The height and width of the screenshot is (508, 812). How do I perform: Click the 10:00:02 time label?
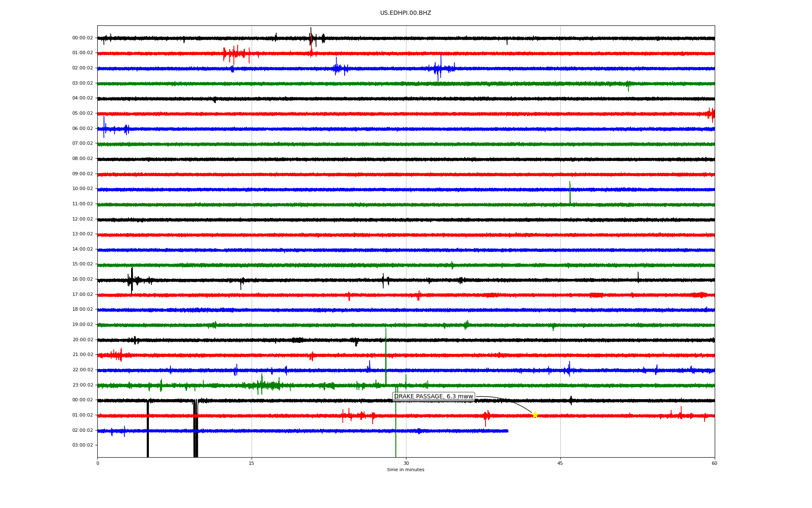point(82,189)
